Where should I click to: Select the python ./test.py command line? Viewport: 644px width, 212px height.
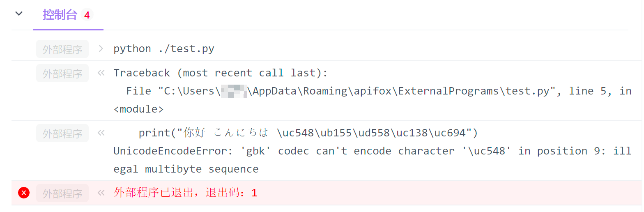[x=163, y=49]
